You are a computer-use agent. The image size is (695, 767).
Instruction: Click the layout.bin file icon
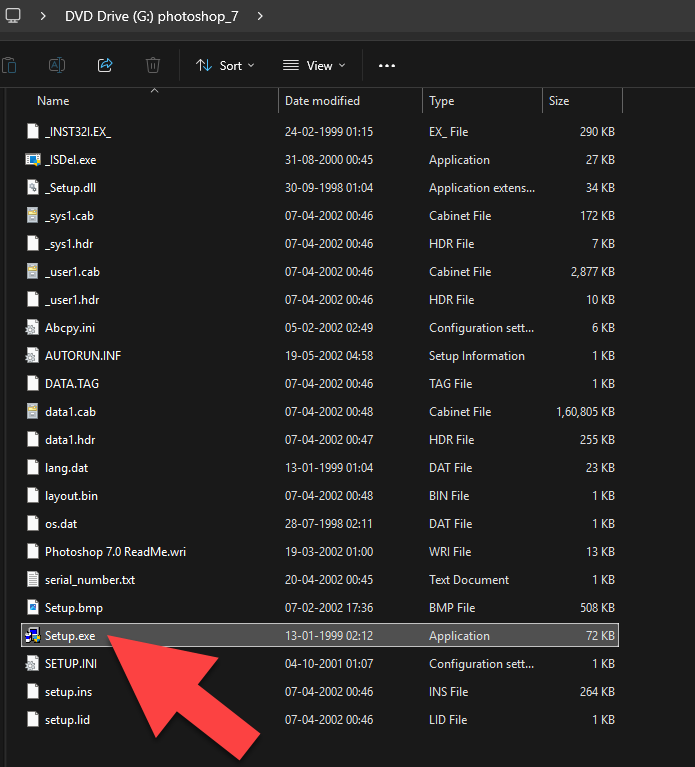pyautogui.click(x=33, y=496)
